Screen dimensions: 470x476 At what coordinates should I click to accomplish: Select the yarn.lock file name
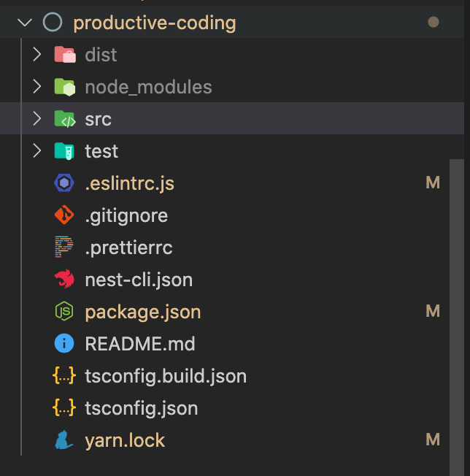click(125, 440)
